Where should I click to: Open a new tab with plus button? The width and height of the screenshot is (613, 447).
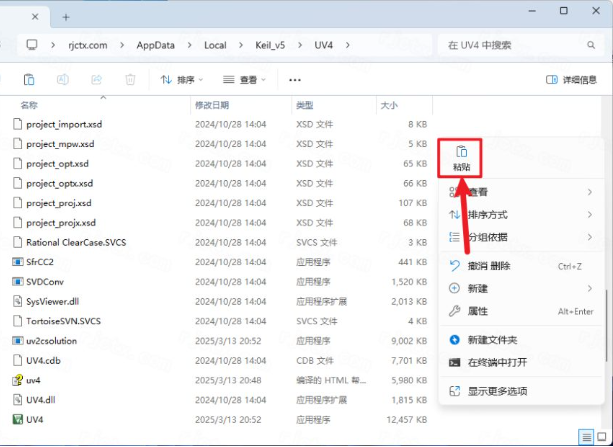(x=66, y=17)
